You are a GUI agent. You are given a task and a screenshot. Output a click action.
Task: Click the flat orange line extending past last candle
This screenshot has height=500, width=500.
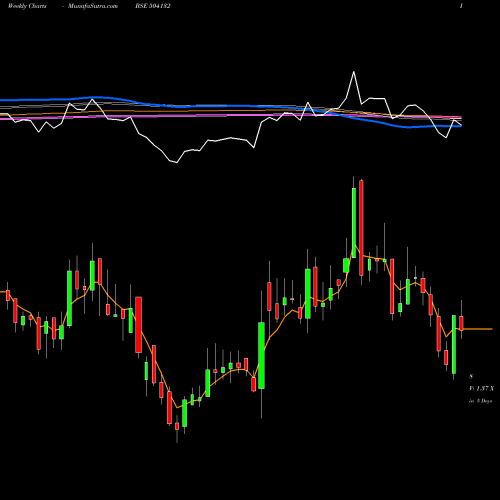pyautogui.click(x=477, y=329)
